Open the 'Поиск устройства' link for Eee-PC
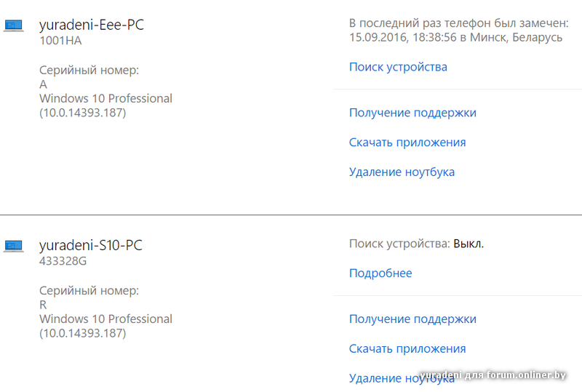Screen dimensions: 582x392 click(398, 67)
